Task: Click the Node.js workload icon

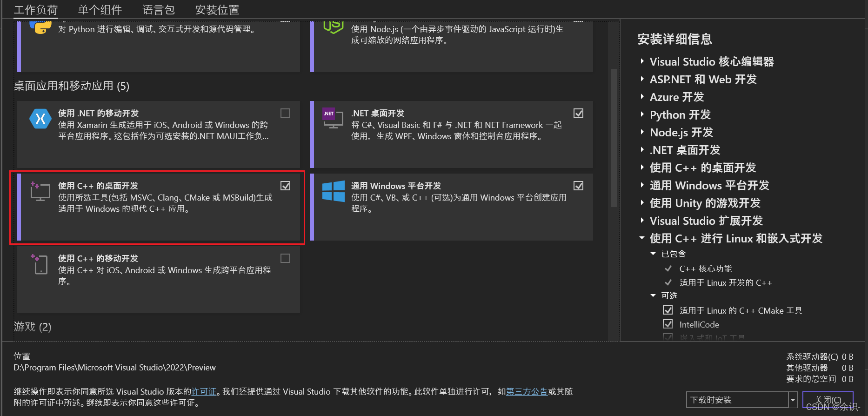Action: [333, 27]
